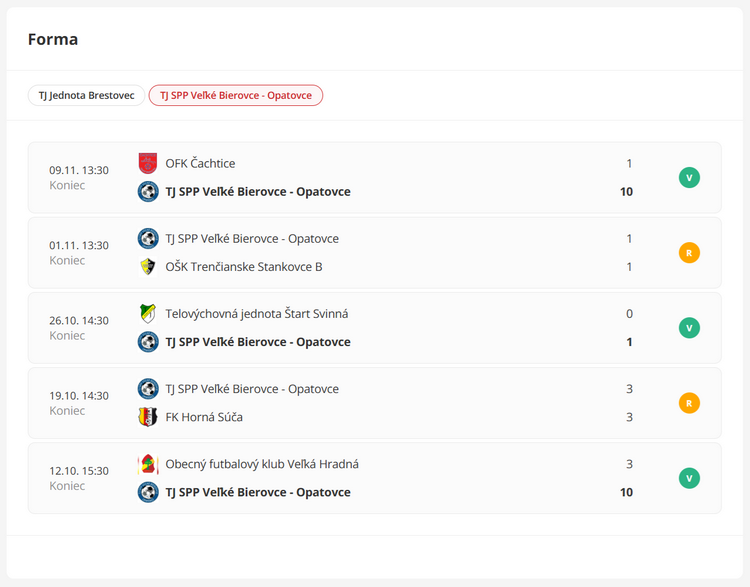Image resolution: width=750 pixels, height=587 pixels.
Task: Click the orange R badge for 01.11. match
Action: point(689,253)
